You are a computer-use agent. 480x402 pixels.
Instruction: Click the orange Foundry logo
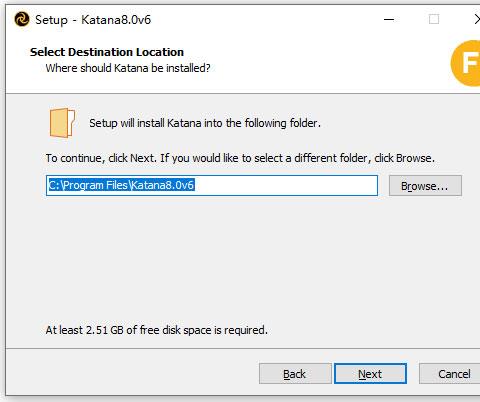[x=466, y=63]
